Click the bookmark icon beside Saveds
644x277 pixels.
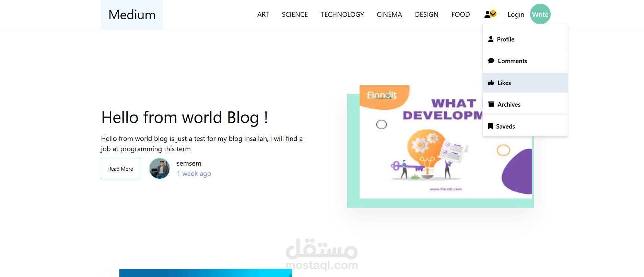[491, 126]
